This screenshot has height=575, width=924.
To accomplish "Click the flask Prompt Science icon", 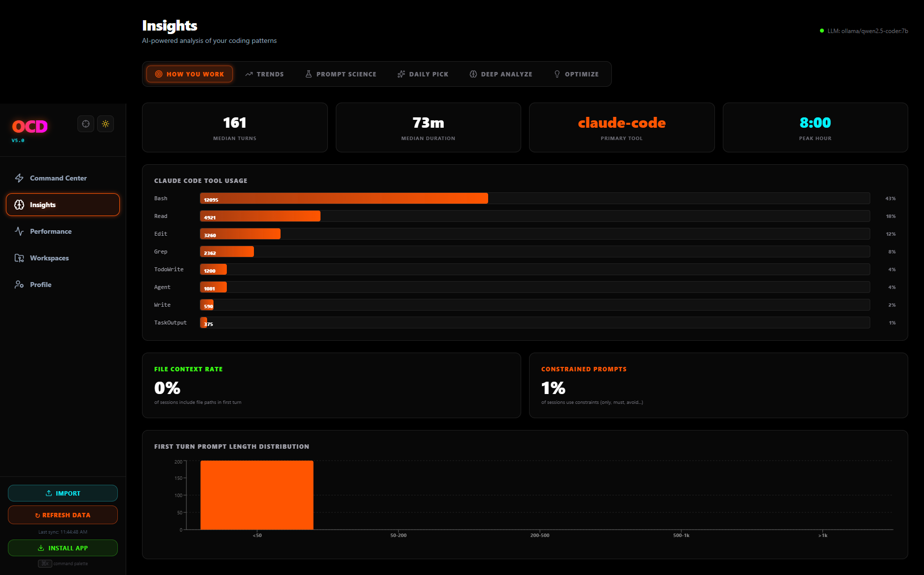I will point(309,74).
